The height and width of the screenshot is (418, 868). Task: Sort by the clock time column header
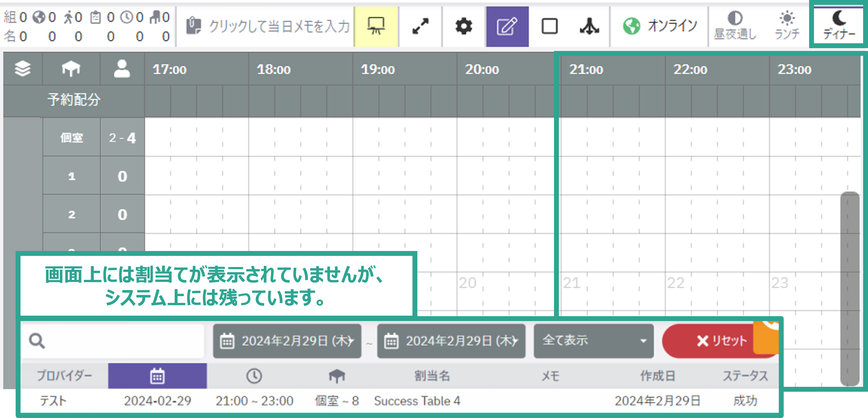click(x=254, y=376)
